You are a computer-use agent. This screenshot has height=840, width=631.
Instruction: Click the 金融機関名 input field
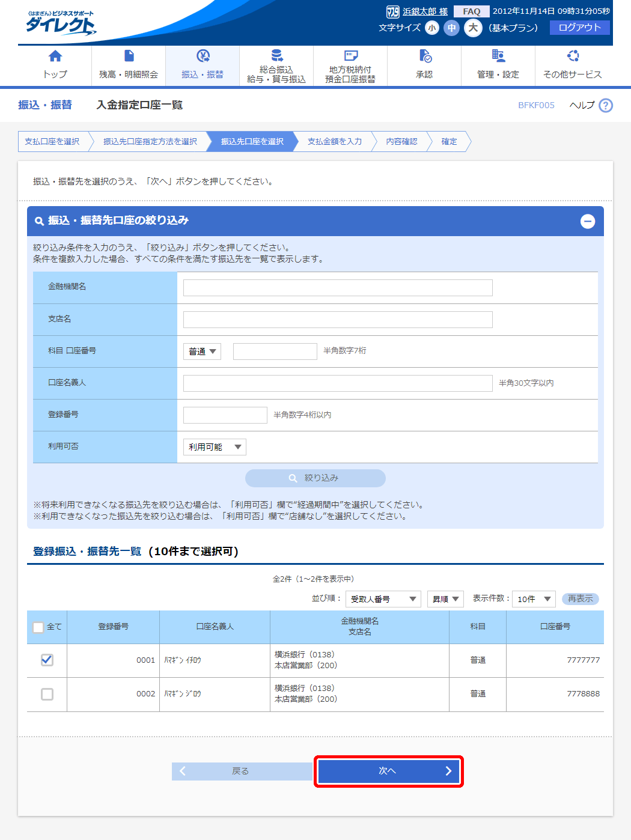[x=338, y=288]
